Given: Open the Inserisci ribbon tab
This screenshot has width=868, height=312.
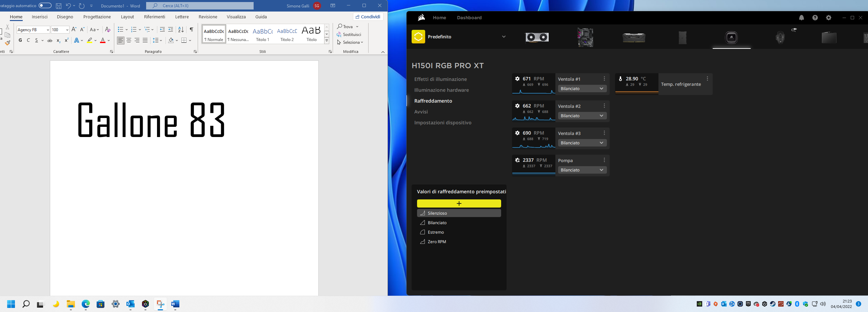Looking at the screenshot, I should [40, 17].
